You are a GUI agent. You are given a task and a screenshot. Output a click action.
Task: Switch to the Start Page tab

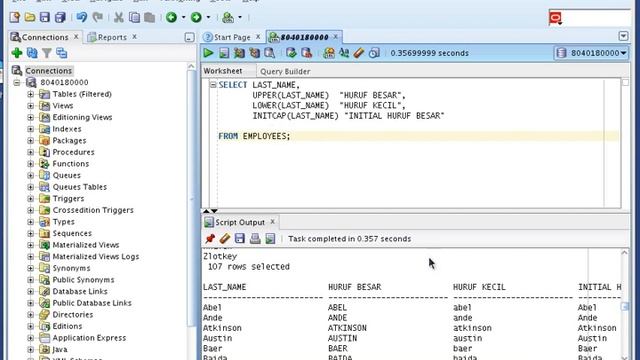tap(232, 37)
